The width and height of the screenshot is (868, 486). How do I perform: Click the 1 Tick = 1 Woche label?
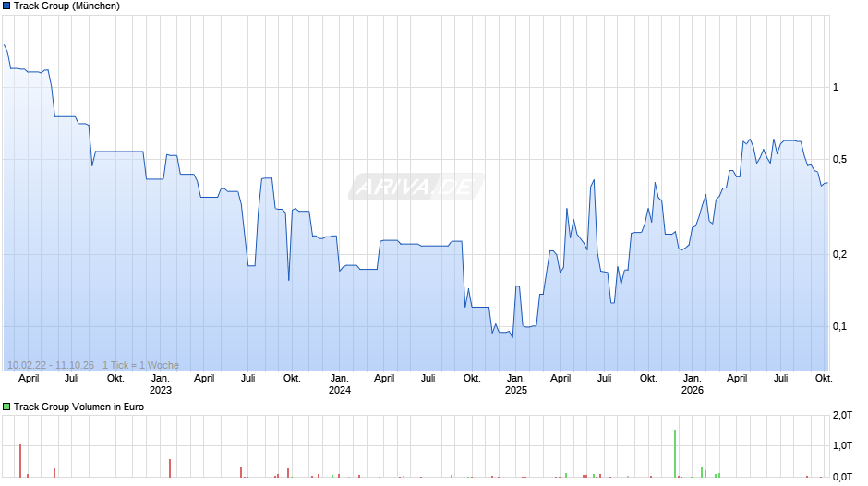pos(140,365)
